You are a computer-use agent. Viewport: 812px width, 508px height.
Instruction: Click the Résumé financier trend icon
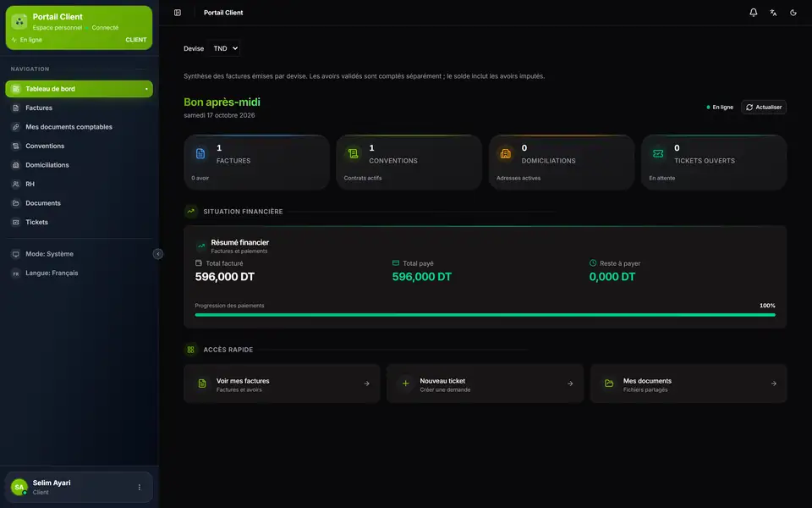pos(201,246)
